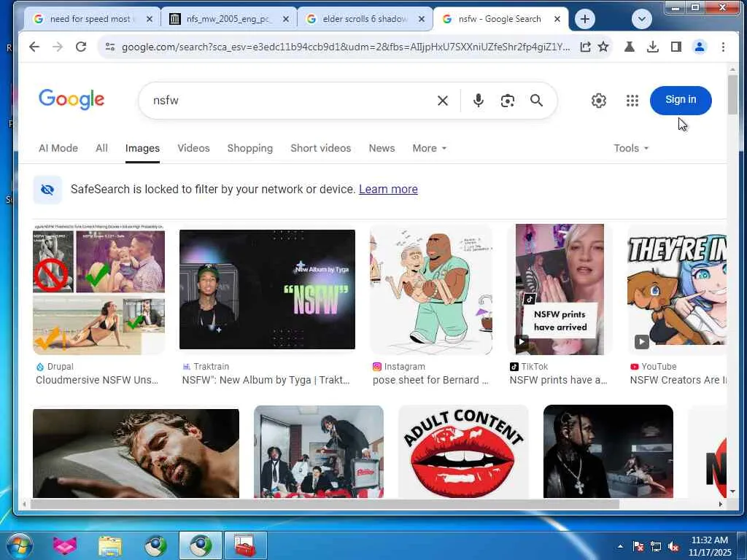The image size is (747, 560).
Task: Search by image with Lens icon
Action: (508, 101)
